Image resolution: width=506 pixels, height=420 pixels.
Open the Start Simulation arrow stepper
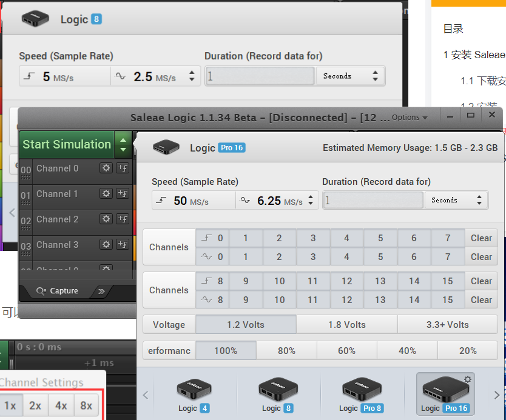coord(123,145)
